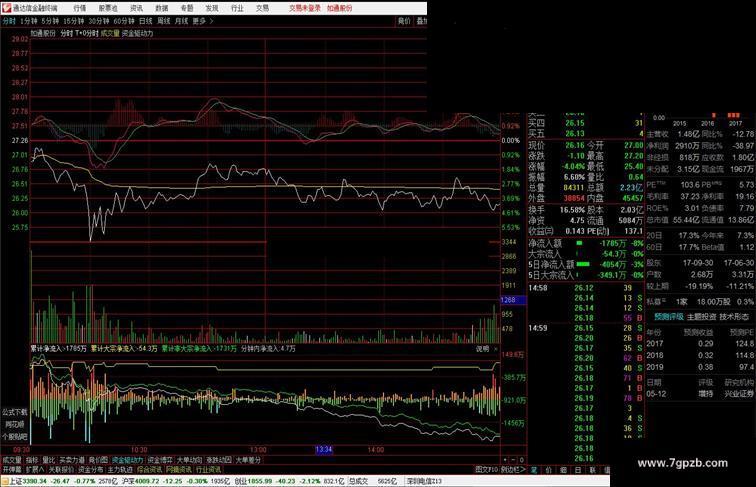Click the 上证 index value in status bar
This screenshot has width=756, height=487.
[35, 481]
